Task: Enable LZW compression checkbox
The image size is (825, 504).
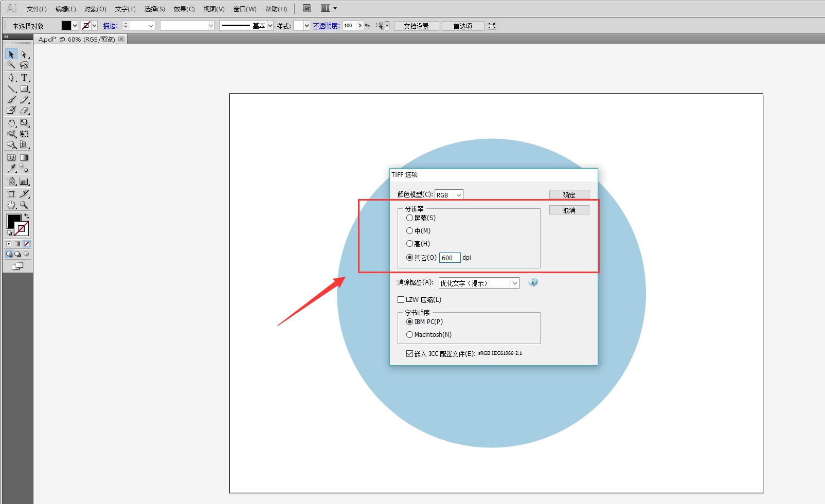Action: (401, 300)
